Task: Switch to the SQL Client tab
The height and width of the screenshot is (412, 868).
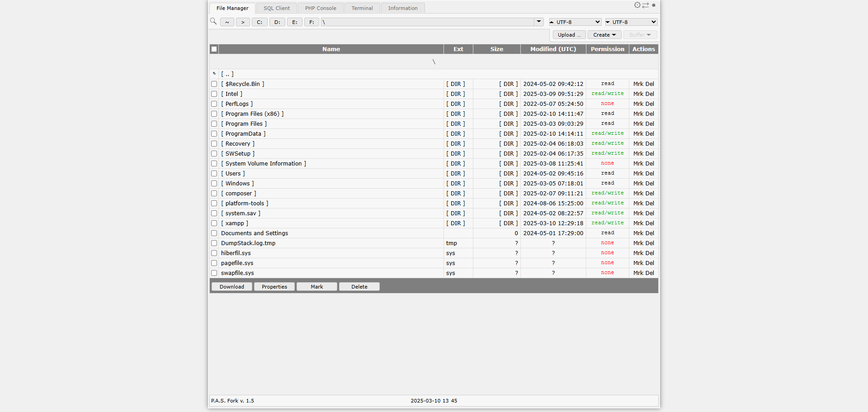Action: click(276, 8)
